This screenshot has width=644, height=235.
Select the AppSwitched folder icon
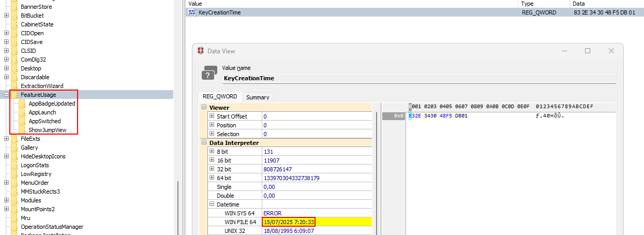pos(21,121)
